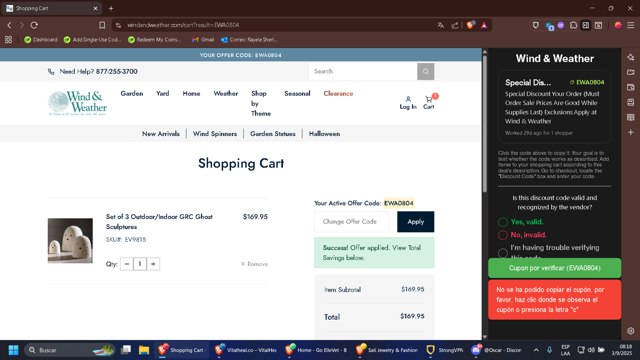This screenshot has width=640, height=360.
Task: Click the phone number 877-255-3700
Action: [117, 71]
